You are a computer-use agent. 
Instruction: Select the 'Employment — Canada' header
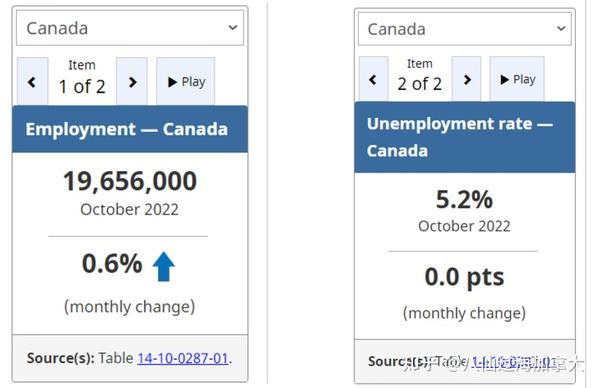[130, 129]
